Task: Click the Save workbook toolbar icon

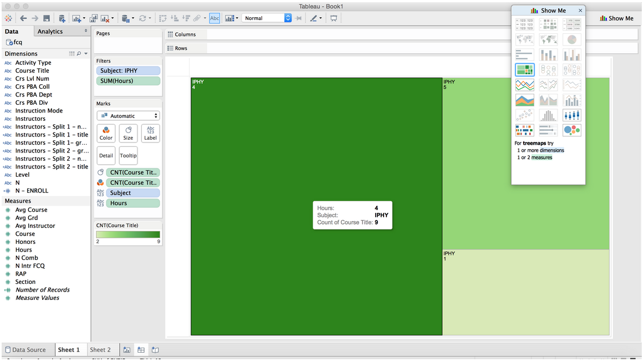Action: point(47,18)
